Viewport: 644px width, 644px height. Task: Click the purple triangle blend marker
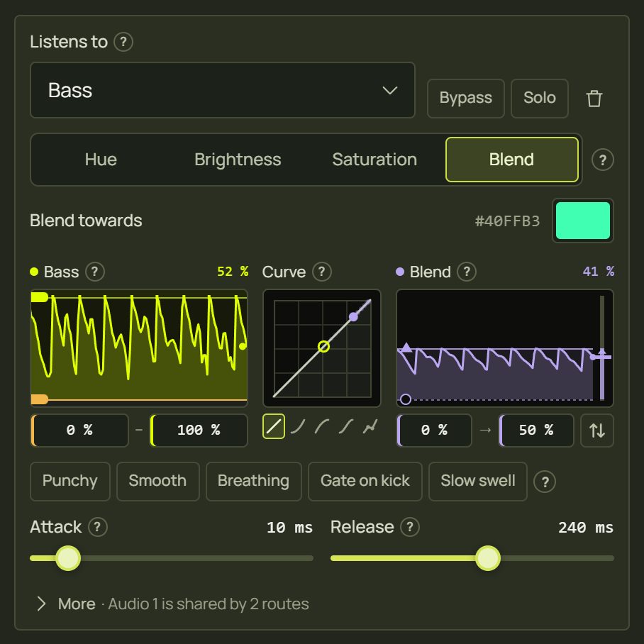pyautogui.click(x=406, y=348)
